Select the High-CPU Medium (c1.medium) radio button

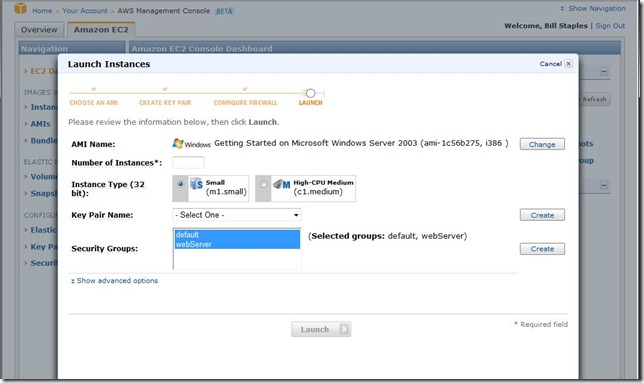click(x=263, y=184)
